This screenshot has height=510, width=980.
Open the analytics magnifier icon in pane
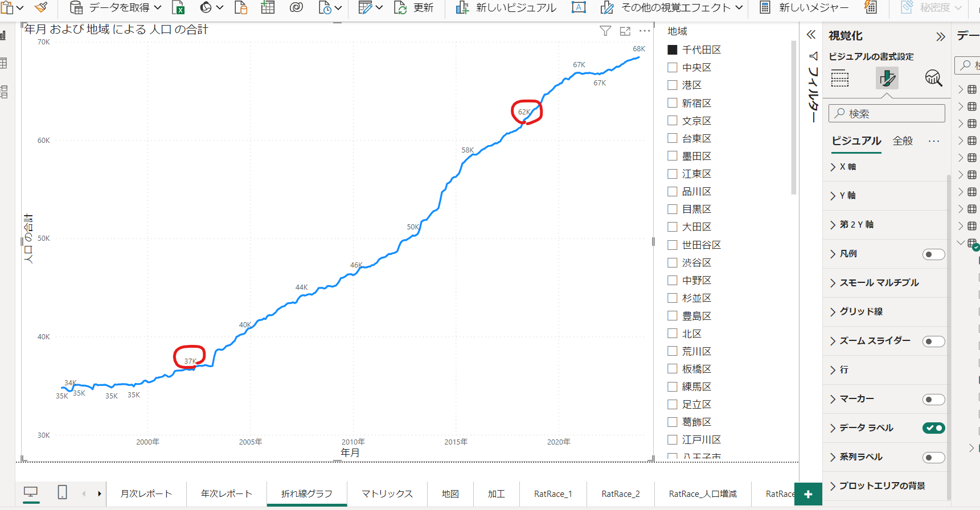click(x=933, y=78)
